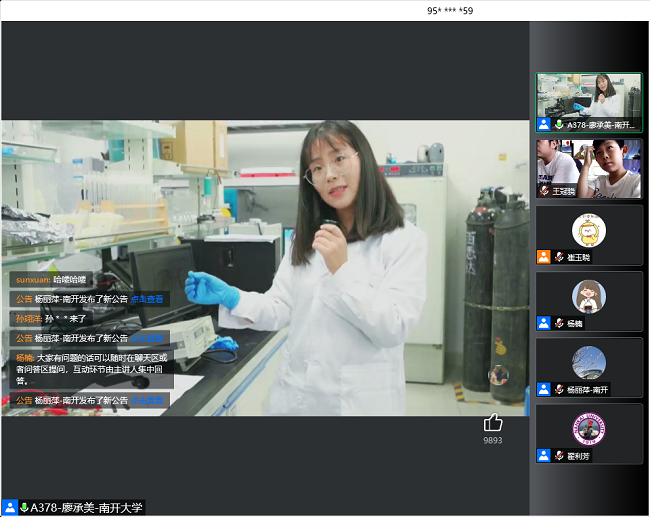Click the orange user icon for 崔玉聪
This screenshot has width=650, height=517.
click(544, 257)
